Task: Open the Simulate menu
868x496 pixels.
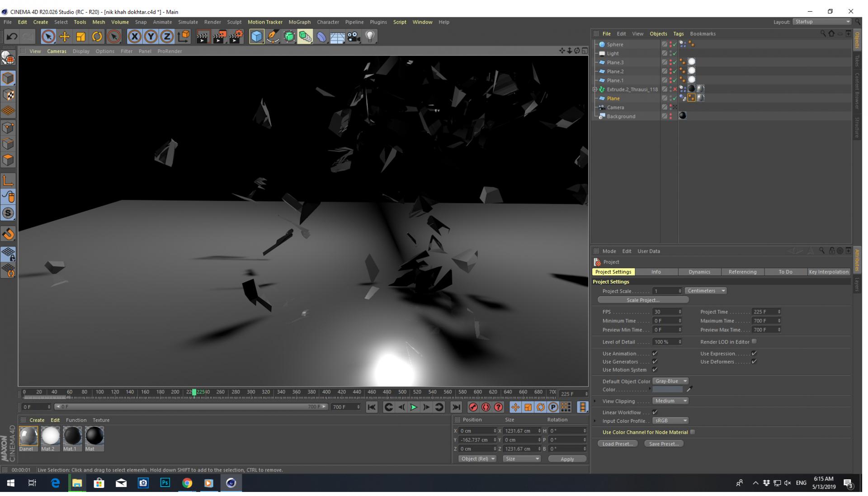Action: (189, 22)
